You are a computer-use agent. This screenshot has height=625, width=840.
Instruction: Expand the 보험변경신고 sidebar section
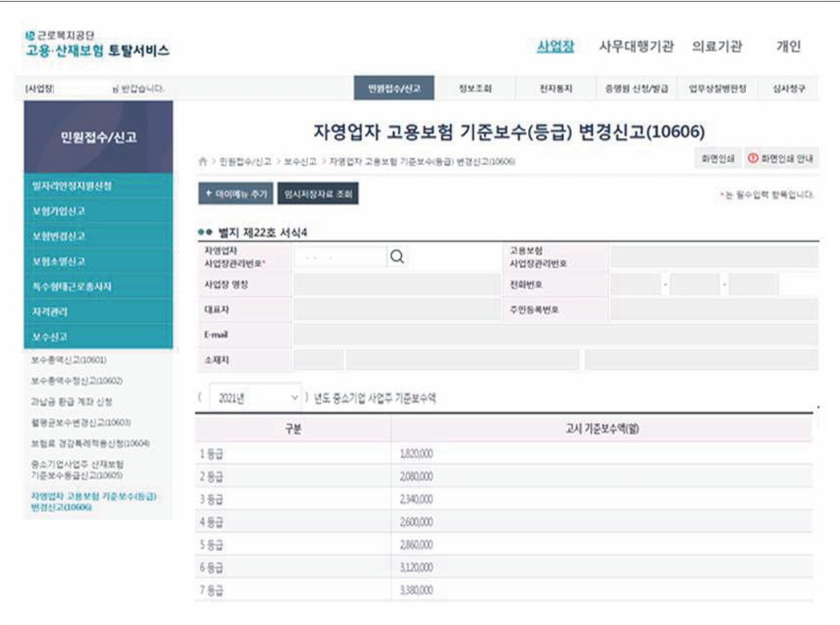[x=96, y=237]
